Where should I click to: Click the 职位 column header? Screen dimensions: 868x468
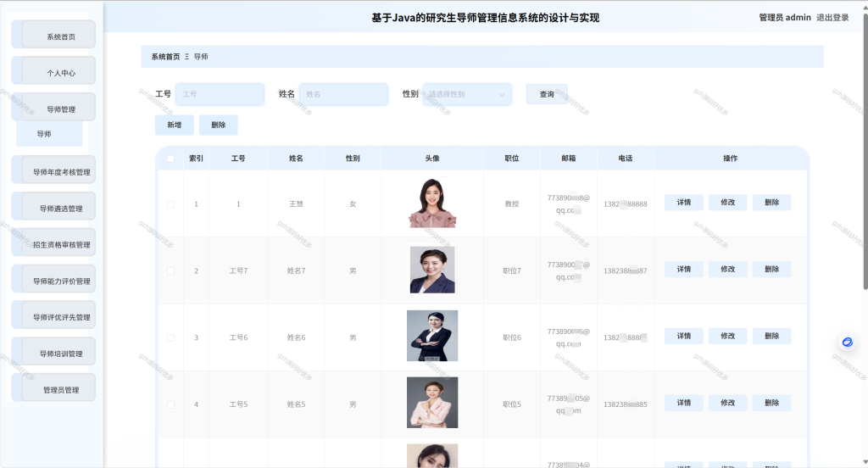coord(512,159)
